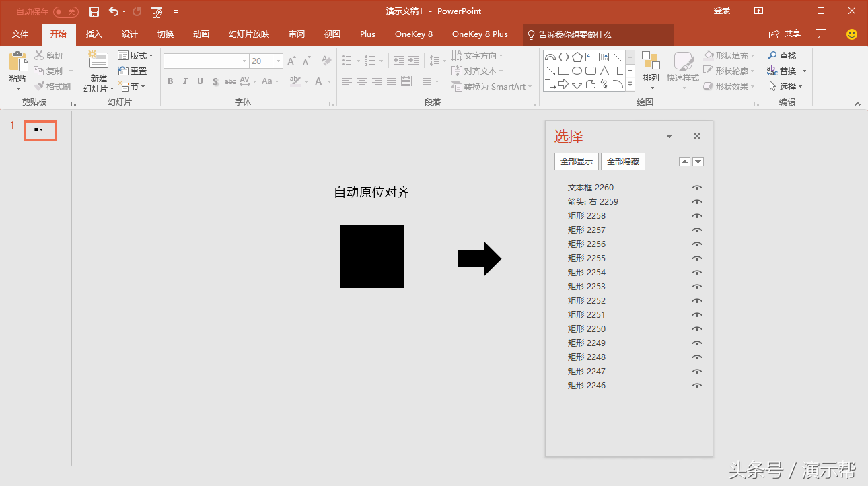
Task: Toggle the AutoSave switch
Action: click(x=66, y=11)
